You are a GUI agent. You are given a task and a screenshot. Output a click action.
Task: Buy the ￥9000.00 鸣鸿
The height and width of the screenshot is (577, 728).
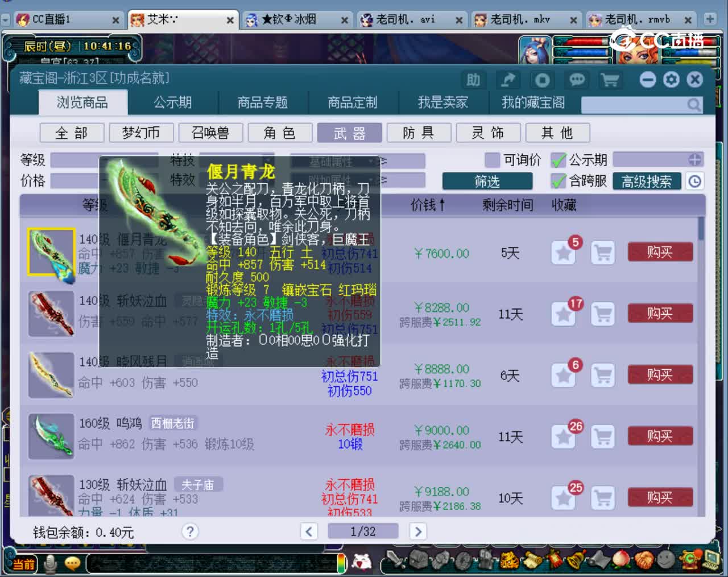pos(660,436)
